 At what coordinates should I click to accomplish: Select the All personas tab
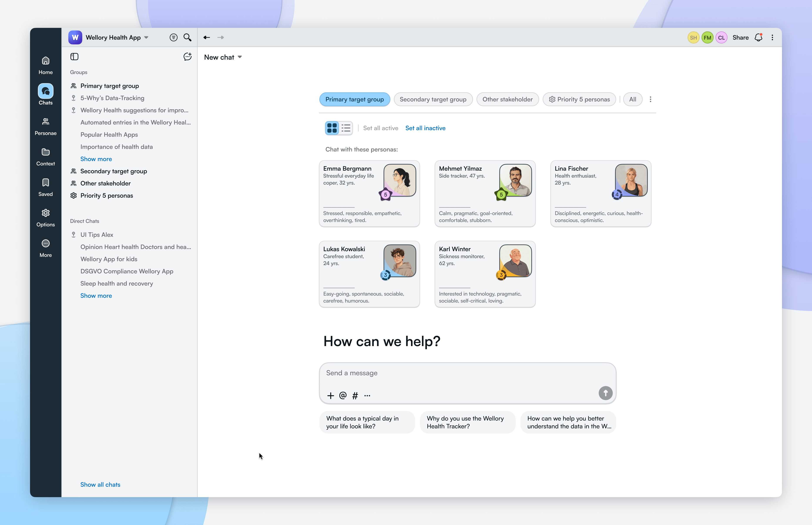[632, 99]
